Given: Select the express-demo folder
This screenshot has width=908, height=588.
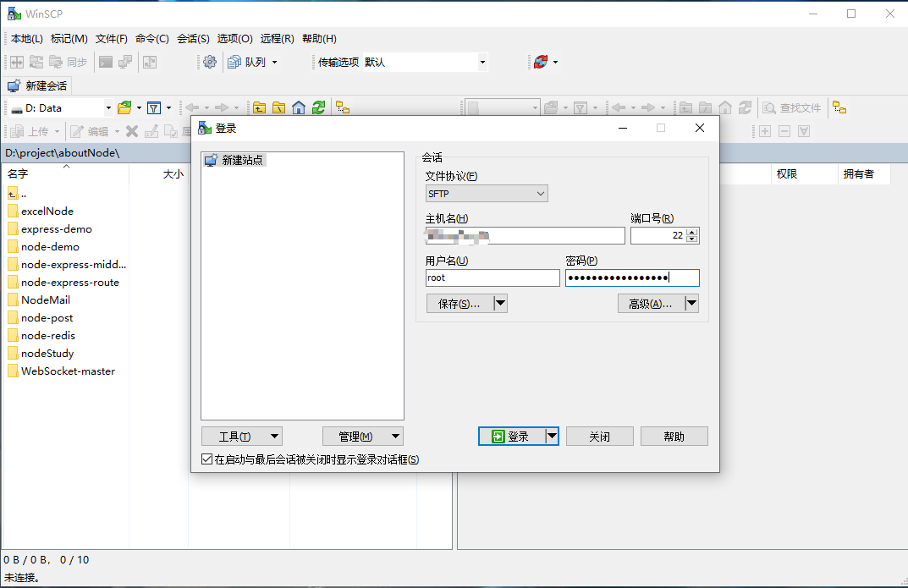Looking at the screenshot, I should (x=57, y=229).
